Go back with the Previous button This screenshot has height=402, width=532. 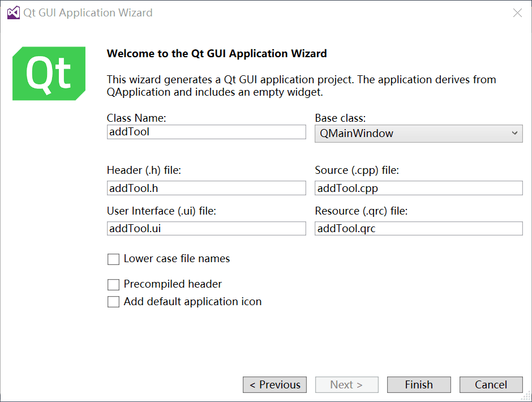coord(275,385)
